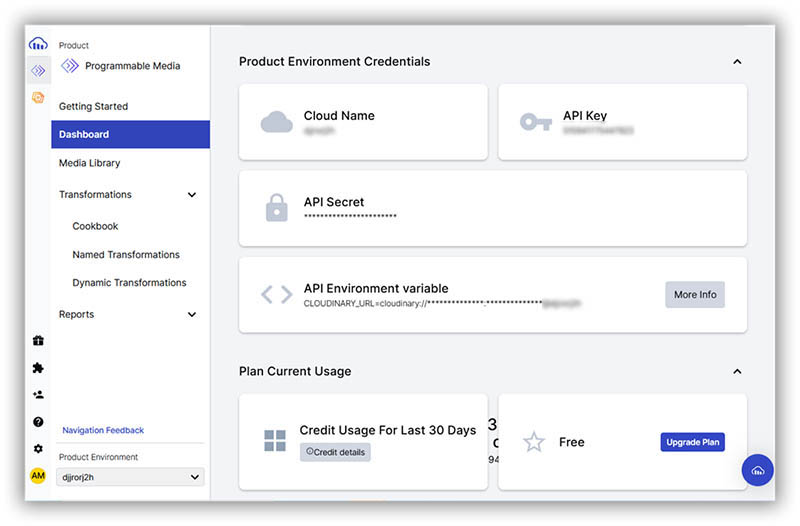Click the Reports menu label
The width and height of the screenshot is (800, 526).
[77, 314]
